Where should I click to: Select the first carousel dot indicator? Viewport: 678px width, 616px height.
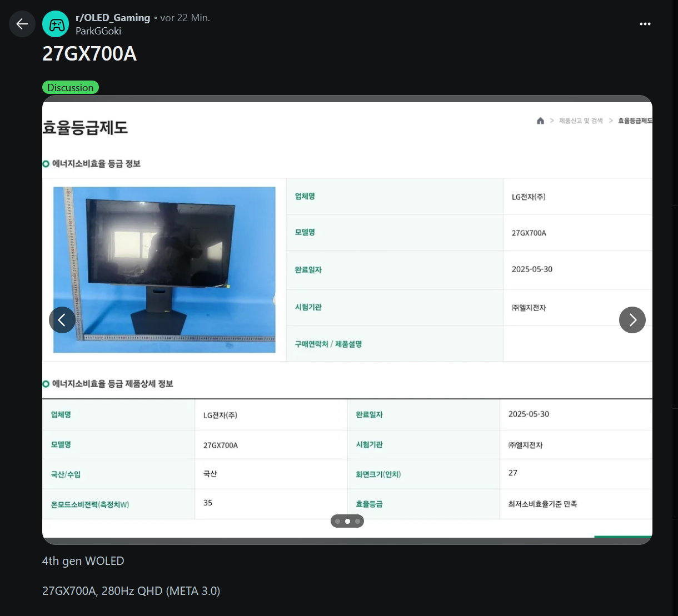pos(337,521)
